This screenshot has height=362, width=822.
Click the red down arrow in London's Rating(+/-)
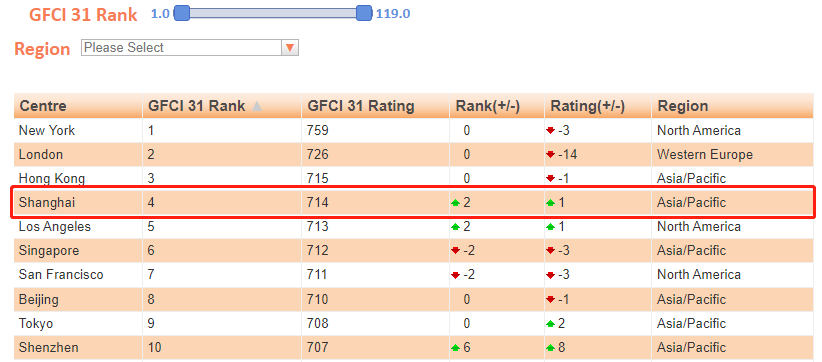pos(550,155)
